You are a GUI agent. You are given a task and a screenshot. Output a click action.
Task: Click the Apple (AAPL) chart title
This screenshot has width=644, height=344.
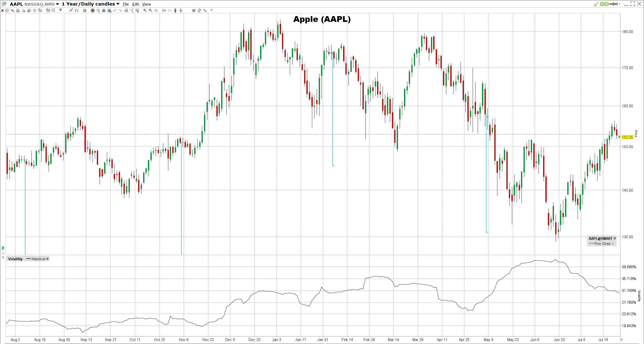coord(322,19)
